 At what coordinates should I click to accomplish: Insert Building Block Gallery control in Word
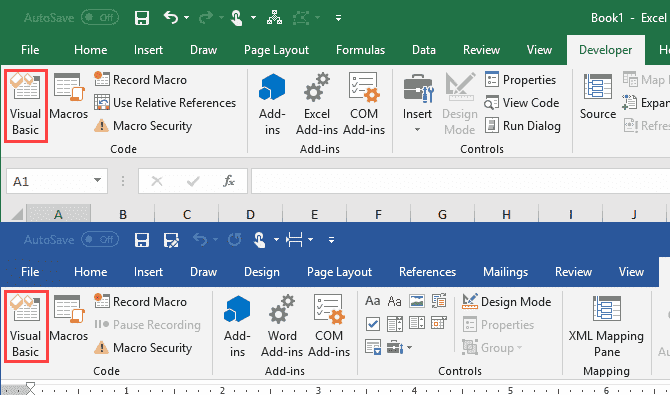[439, 301]
